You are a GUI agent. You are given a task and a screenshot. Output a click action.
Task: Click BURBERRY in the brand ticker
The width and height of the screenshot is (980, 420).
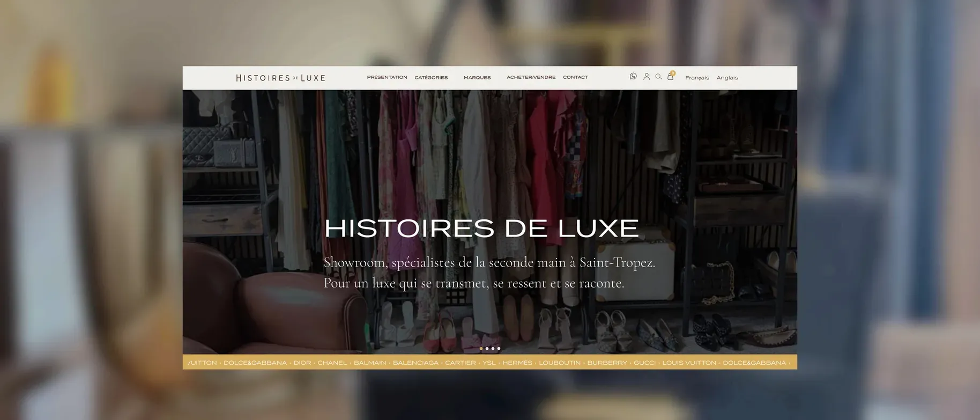[x=607, y=363]
